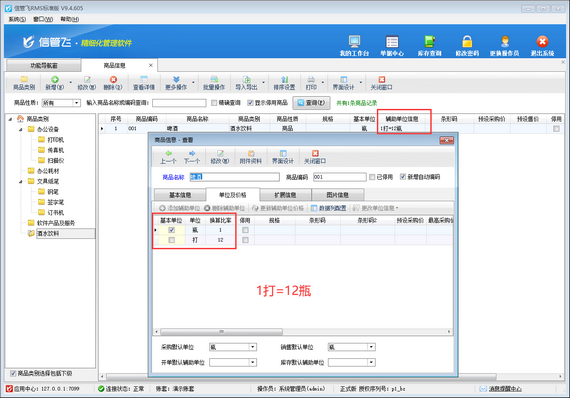Viewport: 570px width, 398px height.
Task: Click 数据列配置 button in dialog
Action: click(329, 208)
